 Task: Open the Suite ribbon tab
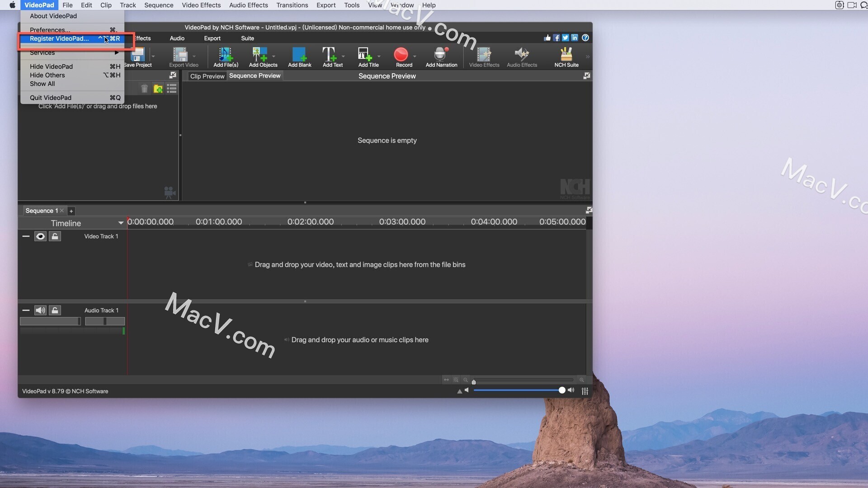pyautogui.click(x=247, y=38)
